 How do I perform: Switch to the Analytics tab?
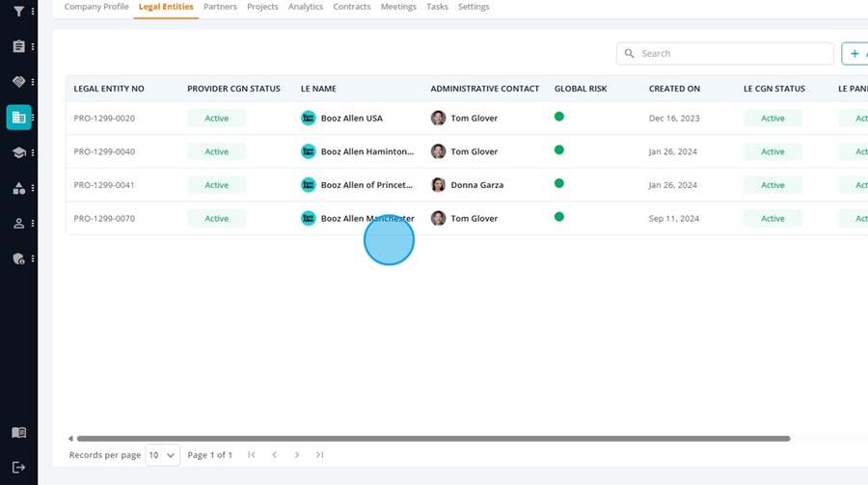point(306,7)
